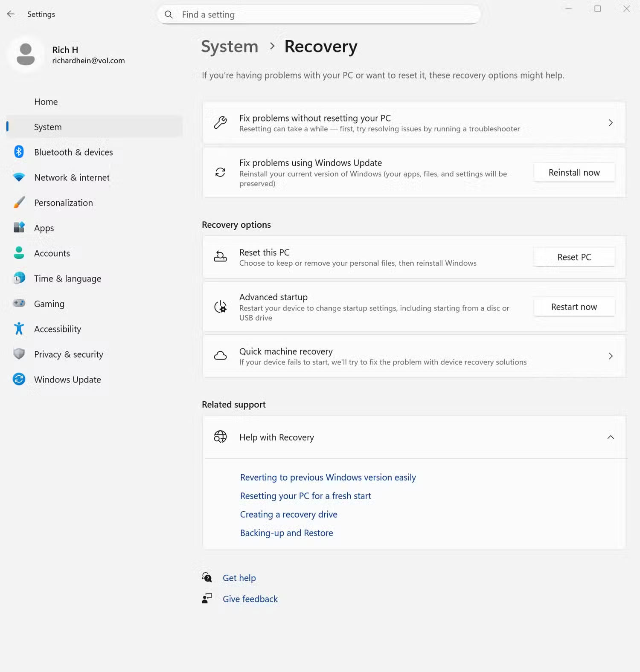The height and width of the screenshot is (672, 640).
Task: Open Personalization settings
Action: 95,203
